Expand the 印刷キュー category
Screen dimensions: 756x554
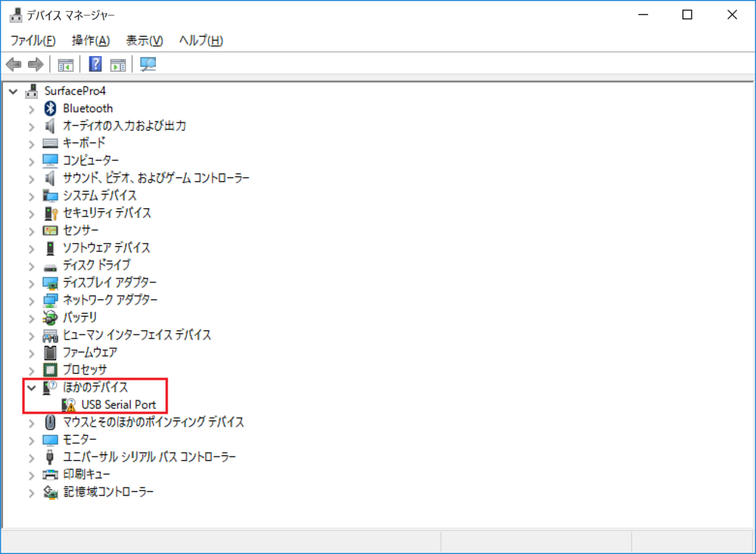[32, 475]
